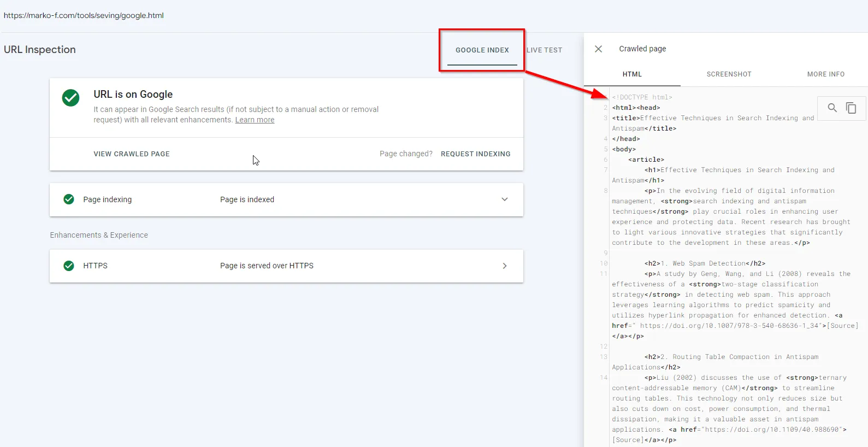Click the 'Page changed?' text
This screenshot has height=447, width=868.
[x=406, y=154]
